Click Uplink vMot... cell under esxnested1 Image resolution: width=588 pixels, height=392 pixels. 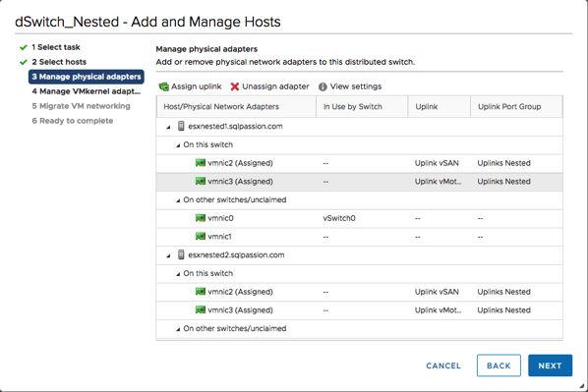point(438,182)
